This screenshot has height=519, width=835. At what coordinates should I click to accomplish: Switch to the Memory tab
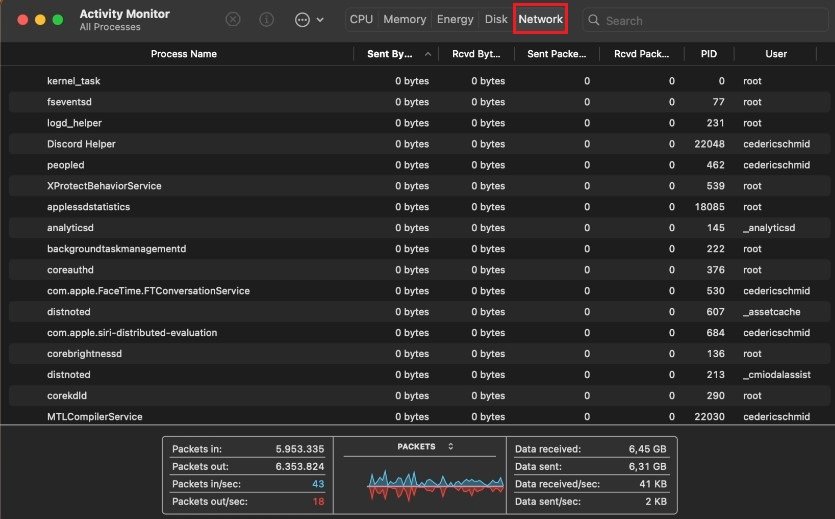click(x=404, y=19)
